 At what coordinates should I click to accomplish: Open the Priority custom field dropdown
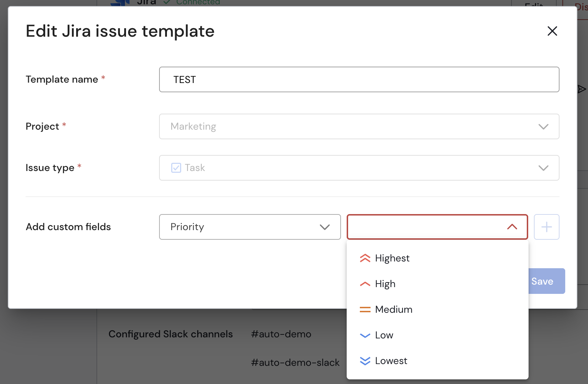250,227
